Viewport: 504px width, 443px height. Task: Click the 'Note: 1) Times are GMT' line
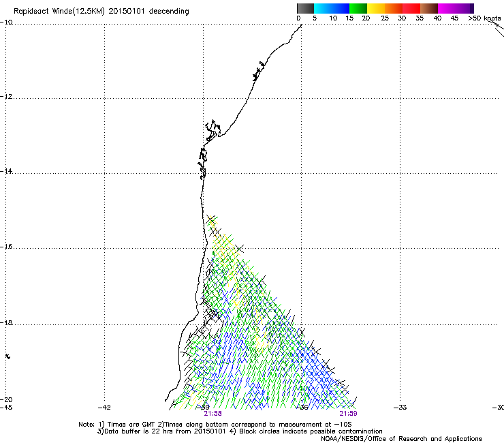click(215, 425)
